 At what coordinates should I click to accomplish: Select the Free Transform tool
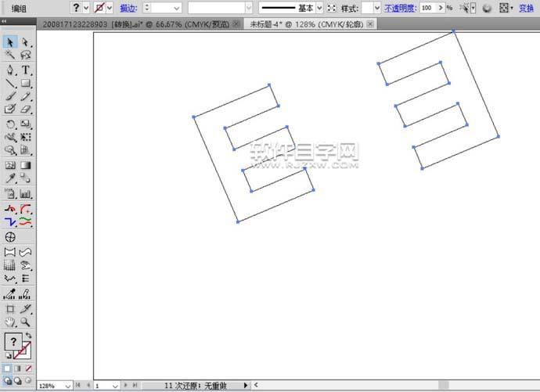tap(25, 138)
